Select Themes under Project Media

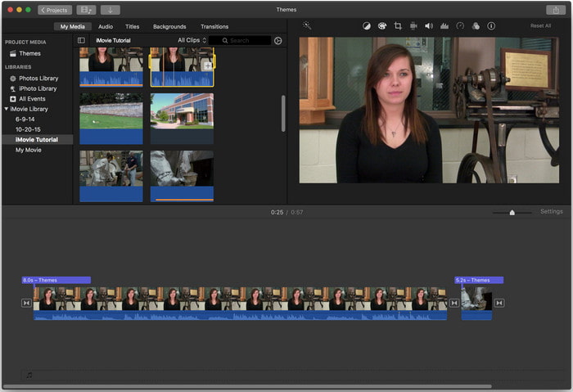[29, 54]
